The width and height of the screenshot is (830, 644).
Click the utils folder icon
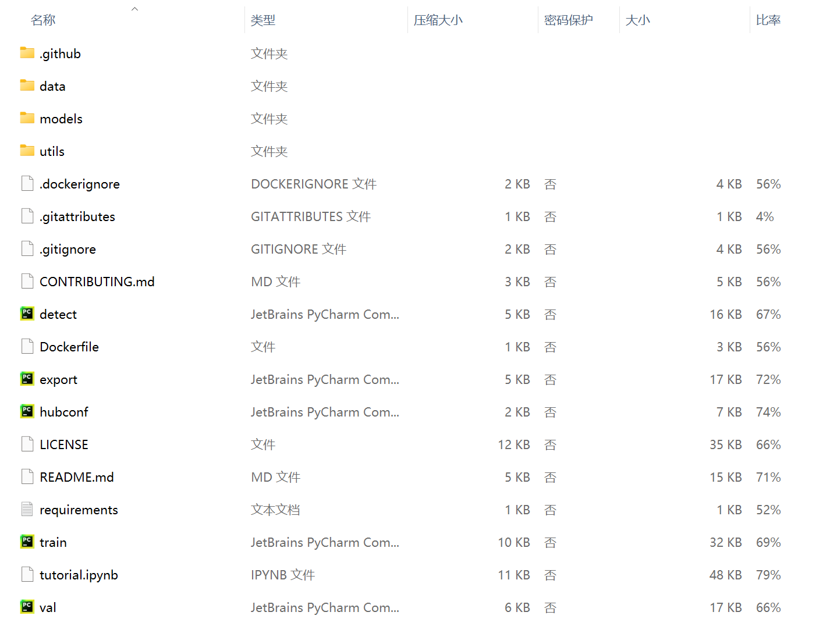[x=27, y=151]
